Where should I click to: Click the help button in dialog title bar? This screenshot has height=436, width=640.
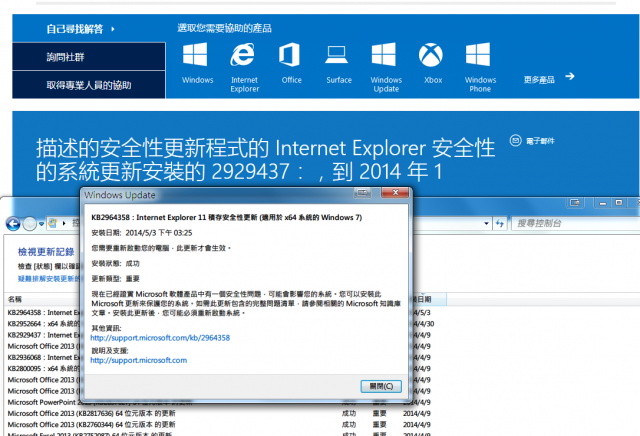point(362,192)
